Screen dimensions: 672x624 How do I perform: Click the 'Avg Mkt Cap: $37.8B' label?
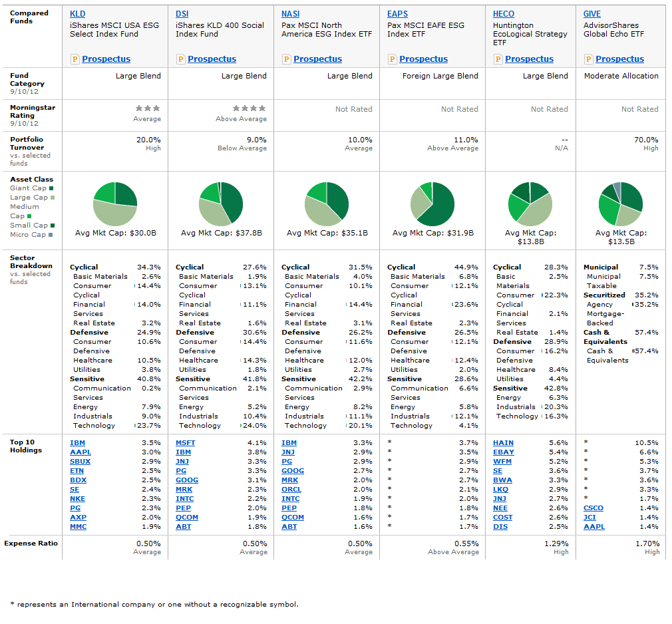[222, 233]
